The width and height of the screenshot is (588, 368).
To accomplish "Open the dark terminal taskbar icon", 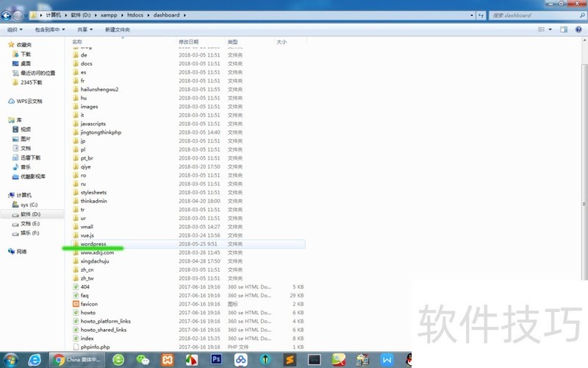I will point(315,360).
